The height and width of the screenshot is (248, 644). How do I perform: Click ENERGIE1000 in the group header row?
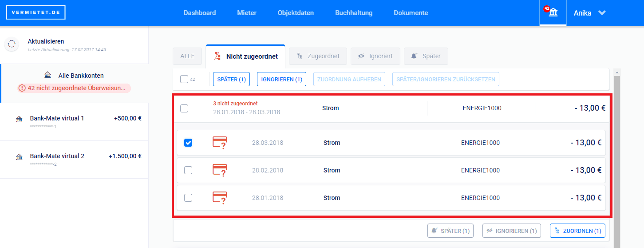coord(482,108)
